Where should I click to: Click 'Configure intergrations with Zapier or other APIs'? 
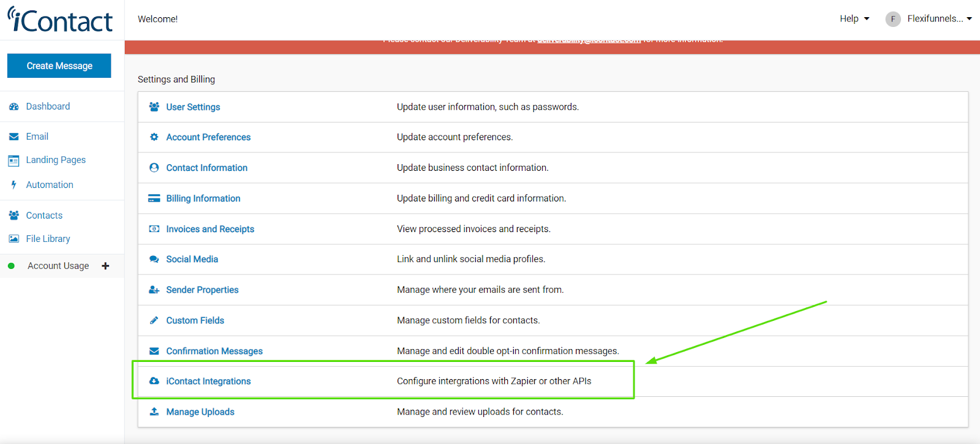tap(494, 381)
